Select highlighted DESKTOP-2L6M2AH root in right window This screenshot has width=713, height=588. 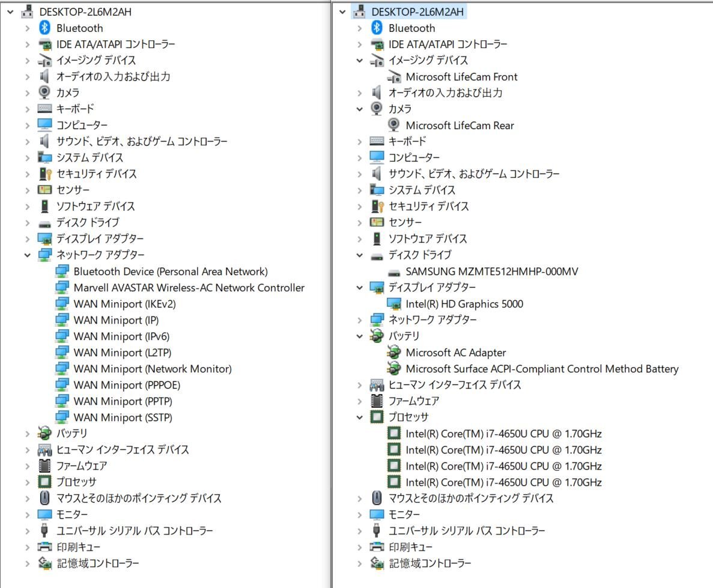pos(417,12)
